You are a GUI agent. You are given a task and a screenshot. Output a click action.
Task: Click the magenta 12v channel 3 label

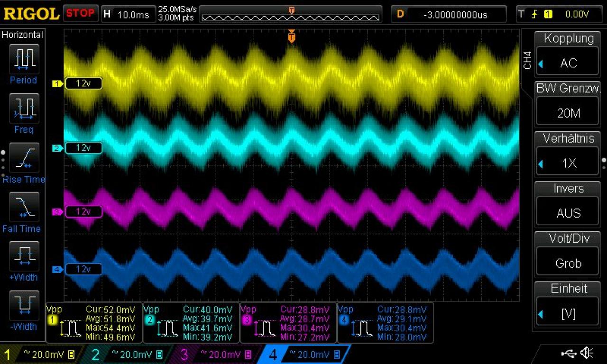pyautogui.click(x=83, y=211)
